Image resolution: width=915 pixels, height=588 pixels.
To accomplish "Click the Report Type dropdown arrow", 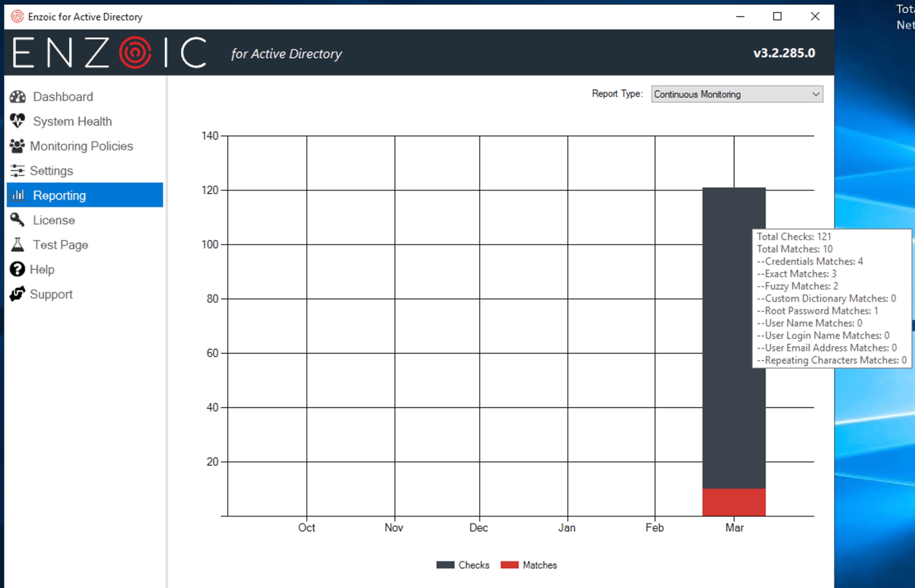I will (815, 94).
